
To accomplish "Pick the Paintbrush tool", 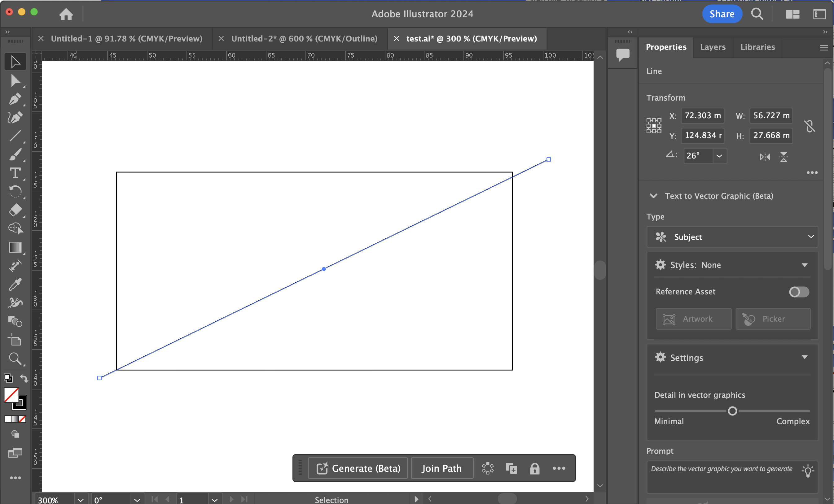I will pos(15,154).
